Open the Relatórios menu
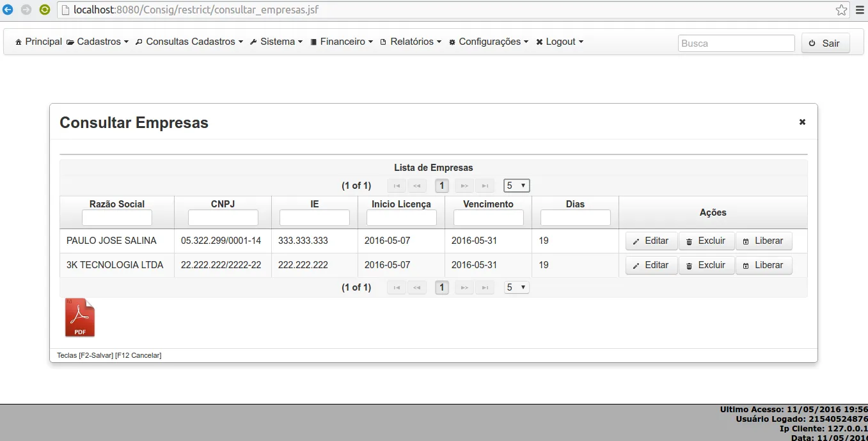Viewport: 868px width, 441px height. click(411, 42)
